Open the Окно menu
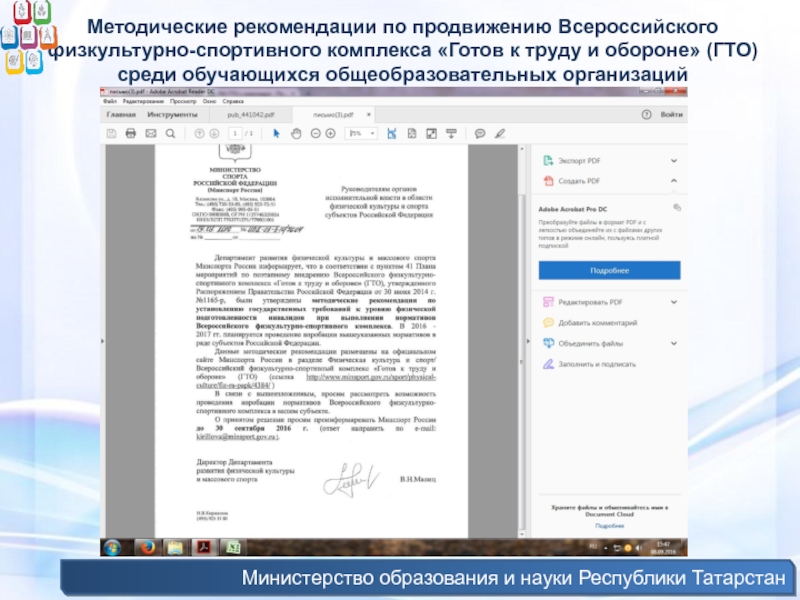The width and height of the screenshot is (800, 600). tap(209, 102)
